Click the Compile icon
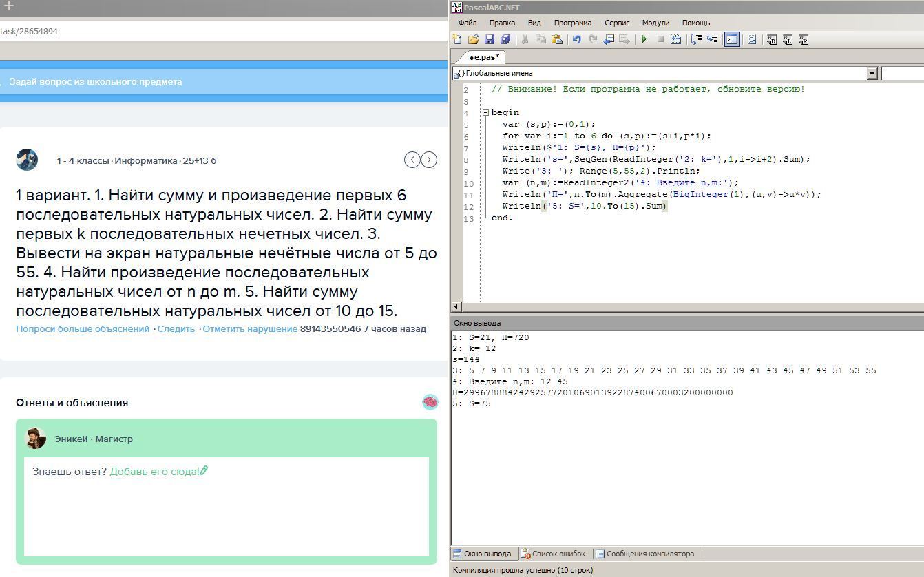This screenshot has height=577, width=924. click(x=676, y=40)
